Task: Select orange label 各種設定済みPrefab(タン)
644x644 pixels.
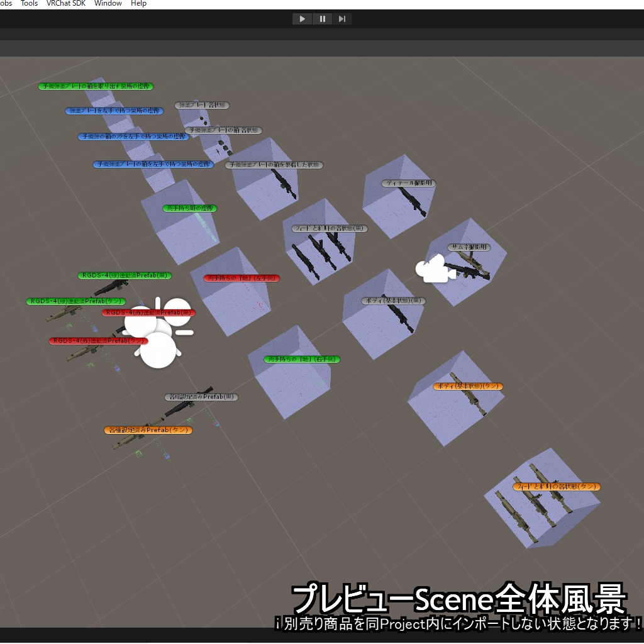Action: 148,430
